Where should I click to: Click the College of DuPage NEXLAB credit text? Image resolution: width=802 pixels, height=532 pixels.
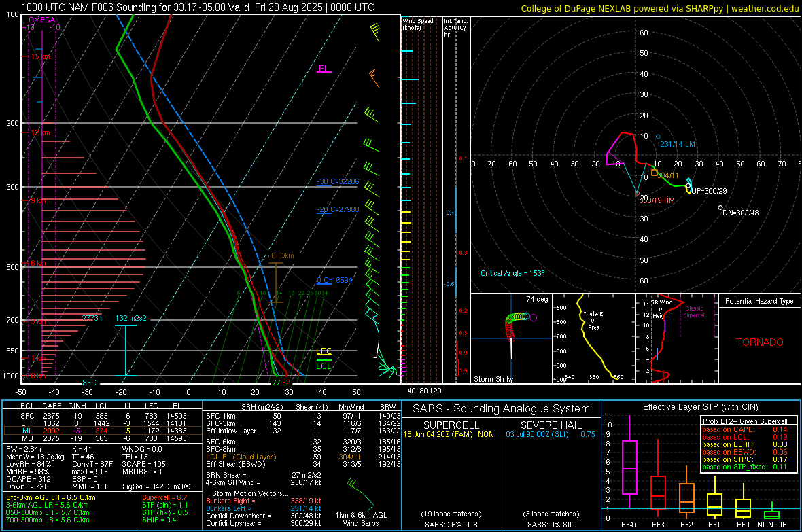click(x=659, y=8)
